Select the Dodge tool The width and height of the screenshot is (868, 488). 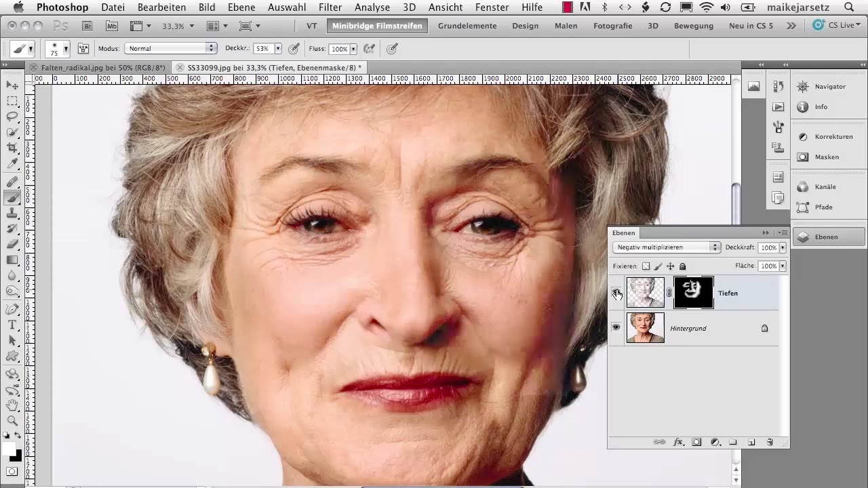[12, 291]
